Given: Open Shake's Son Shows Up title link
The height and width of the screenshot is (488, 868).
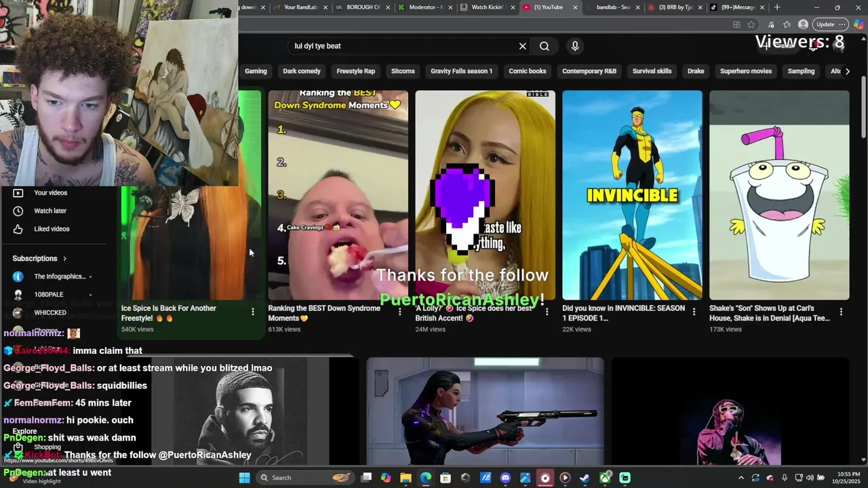Looking at the screenshot, I should point(770,313).
